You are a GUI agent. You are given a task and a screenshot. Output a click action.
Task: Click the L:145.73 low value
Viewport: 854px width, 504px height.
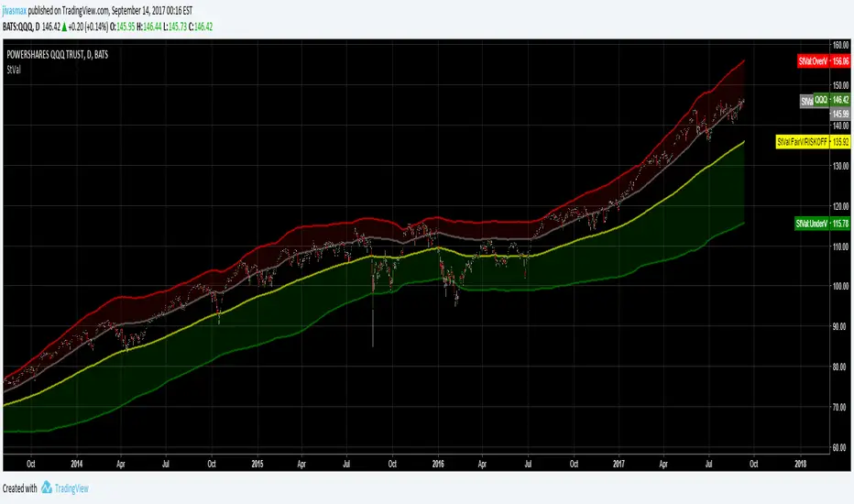pos(174,27)
